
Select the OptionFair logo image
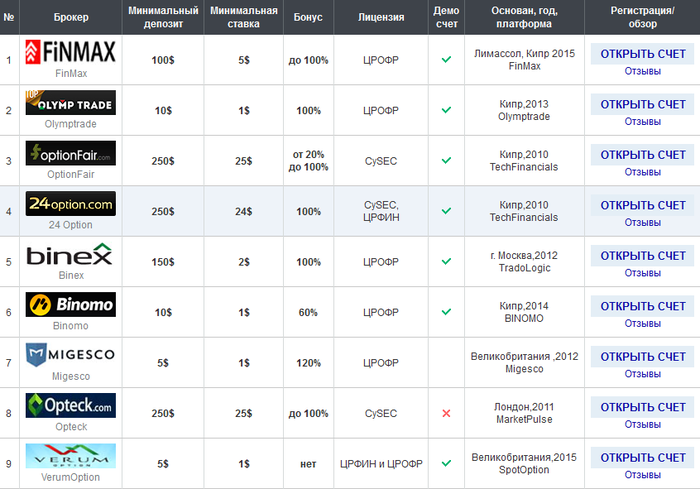pos(71,153)
